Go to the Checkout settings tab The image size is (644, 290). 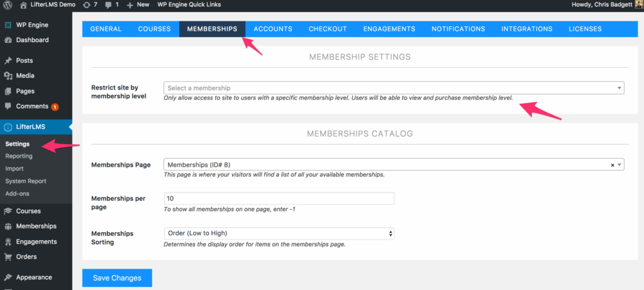click(x=328, y=29)
